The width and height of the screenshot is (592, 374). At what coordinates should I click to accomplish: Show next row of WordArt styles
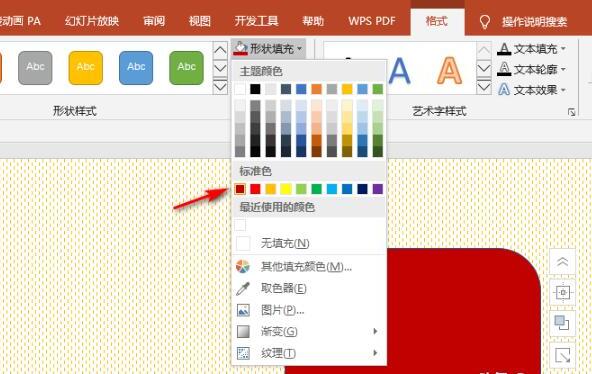484,69
